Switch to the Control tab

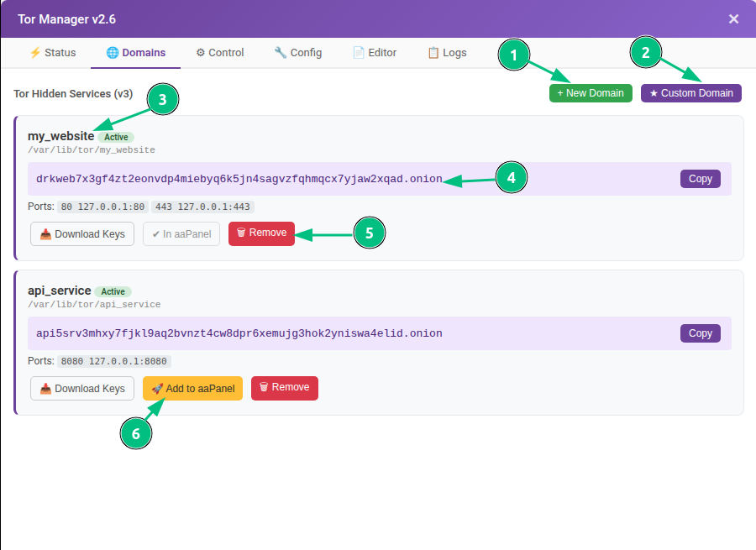coord(220,53)
